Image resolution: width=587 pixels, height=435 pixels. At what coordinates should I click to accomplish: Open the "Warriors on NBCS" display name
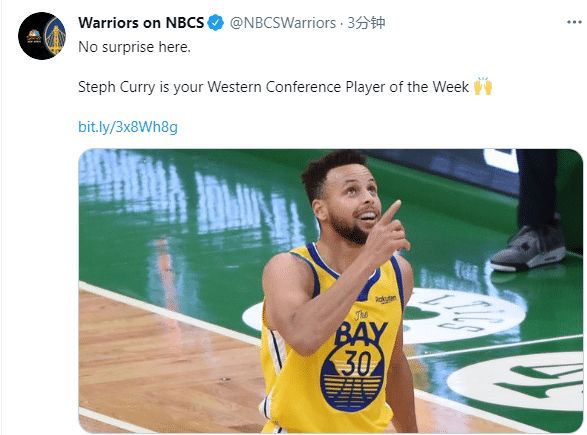tap(141, 23)
